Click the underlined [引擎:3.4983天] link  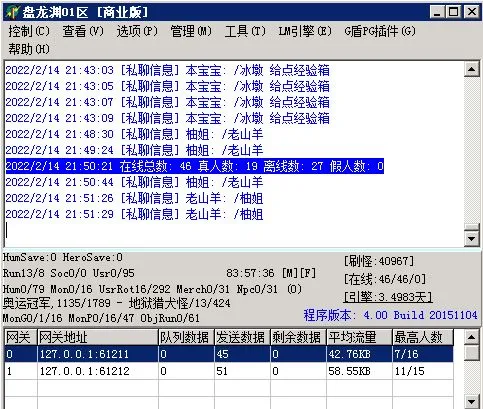[x=388, y=297]
